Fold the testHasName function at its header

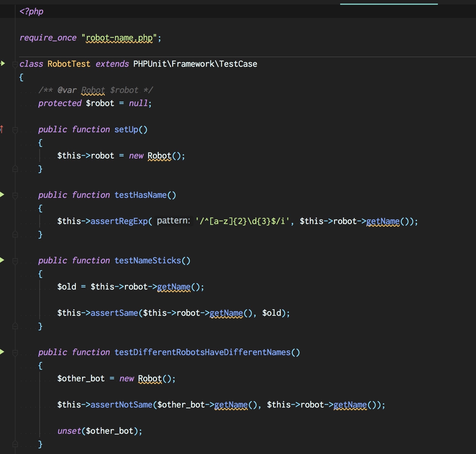click(x=15, y=195)
